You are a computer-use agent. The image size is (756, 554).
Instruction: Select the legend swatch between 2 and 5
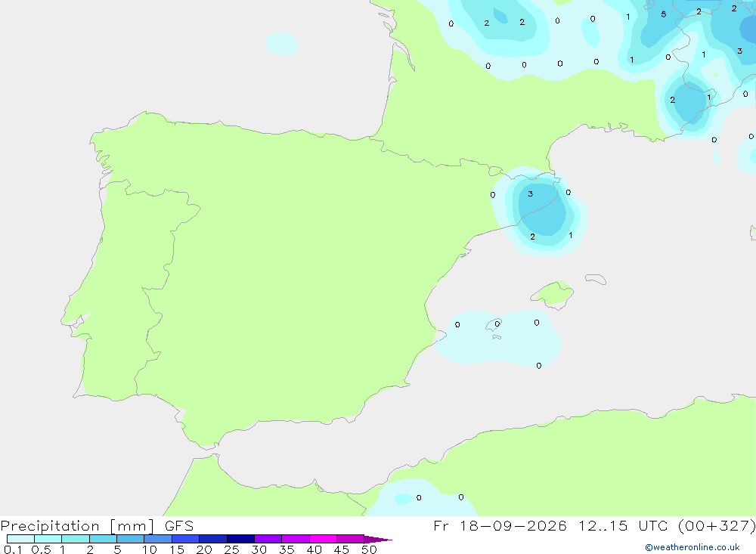click(x=103, y=539)
